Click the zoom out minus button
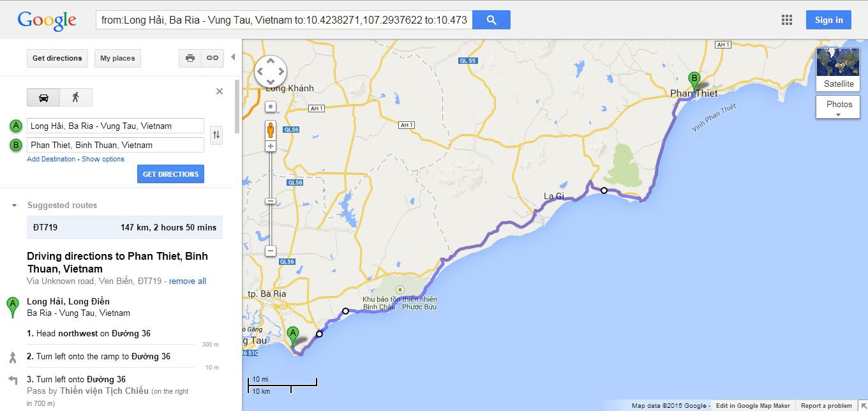 271,251
